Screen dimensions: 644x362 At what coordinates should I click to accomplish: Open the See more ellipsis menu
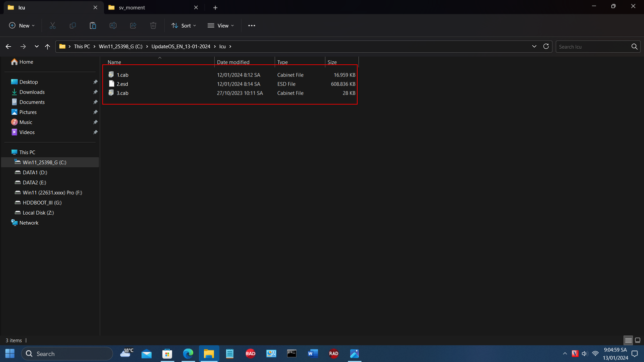[x=252, y=26]
